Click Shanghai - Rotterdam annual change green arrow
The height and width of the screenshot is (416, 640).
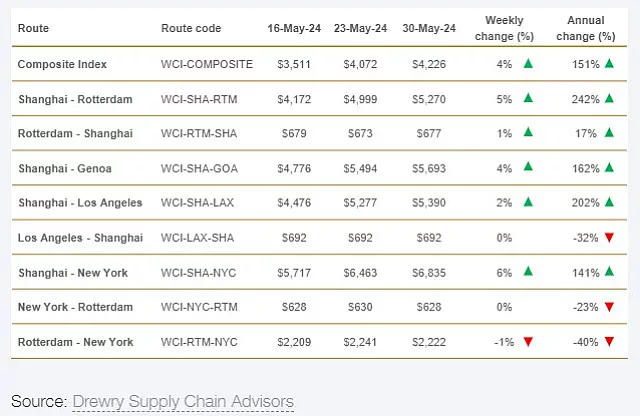(x=608, y=99)
